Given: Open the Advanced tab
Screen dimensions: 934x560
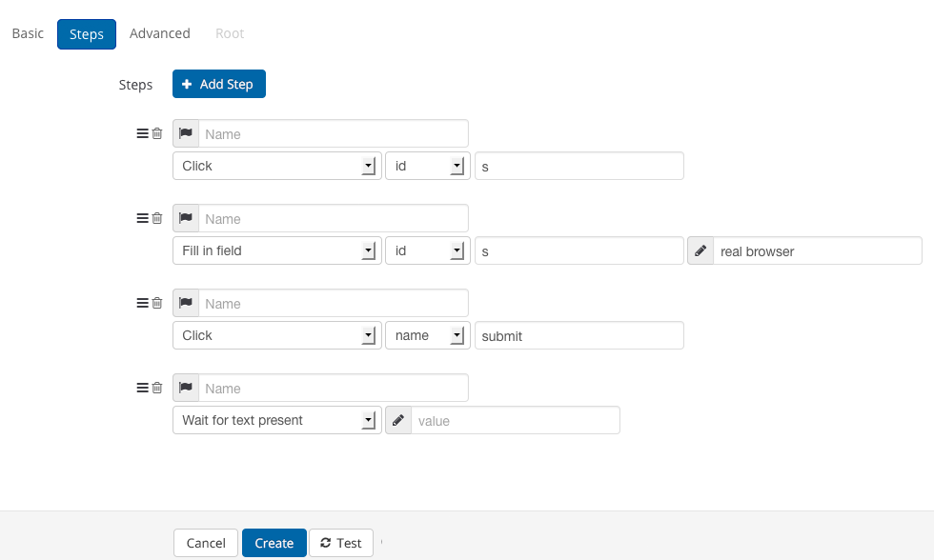Looking at the screenshot, I should click(160, 33).
